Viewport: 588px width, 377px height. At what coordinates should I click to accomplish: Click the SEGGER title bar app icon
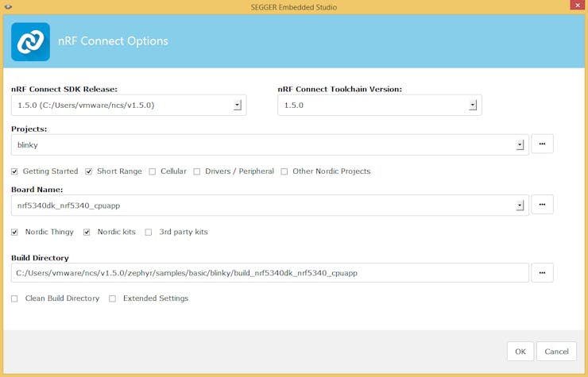click(x=8, y=6)
